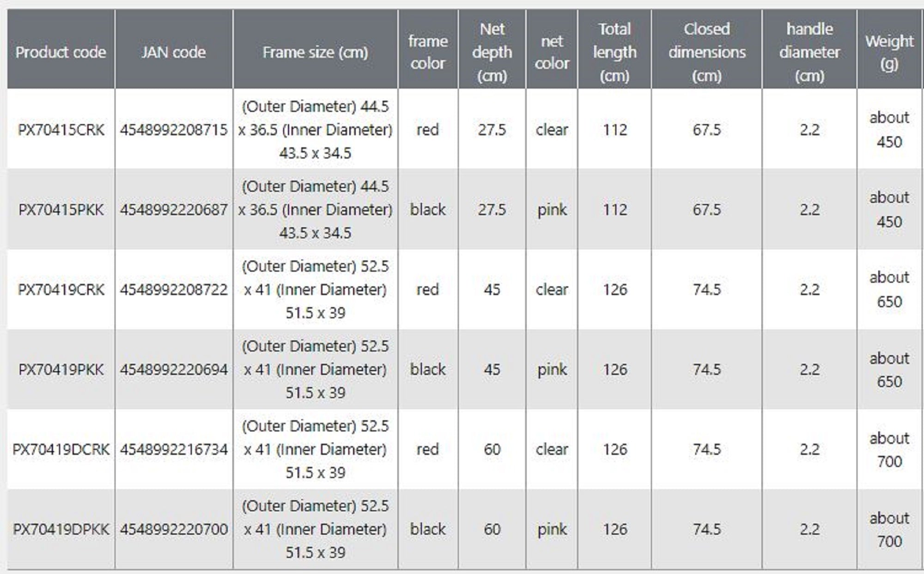Click the Net depth (cm) header
924x574 pixels.
pos(492,52)
